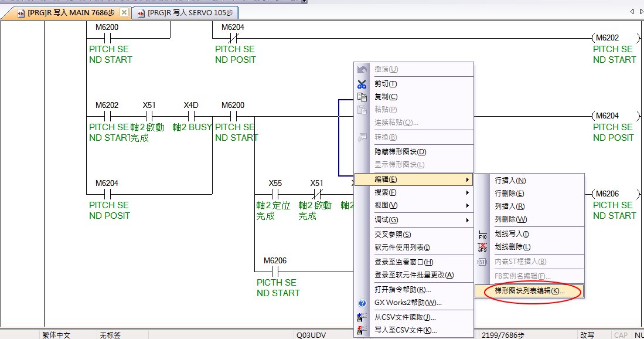Image resolution: width=644 pixels, height=339 pixels.
Task: Click the F10 line-write icon for 划线写入
Action: (482, 235)
